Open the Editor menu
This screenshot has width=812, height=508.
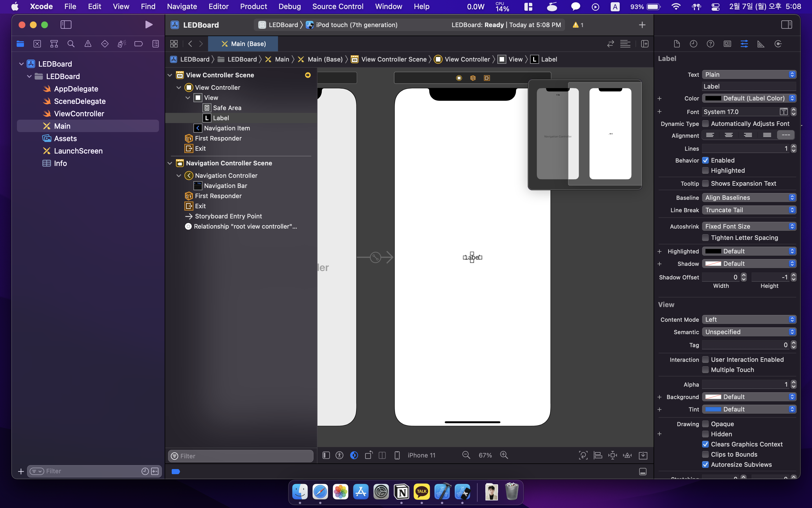pyautogui.click(x=219, y=6)
